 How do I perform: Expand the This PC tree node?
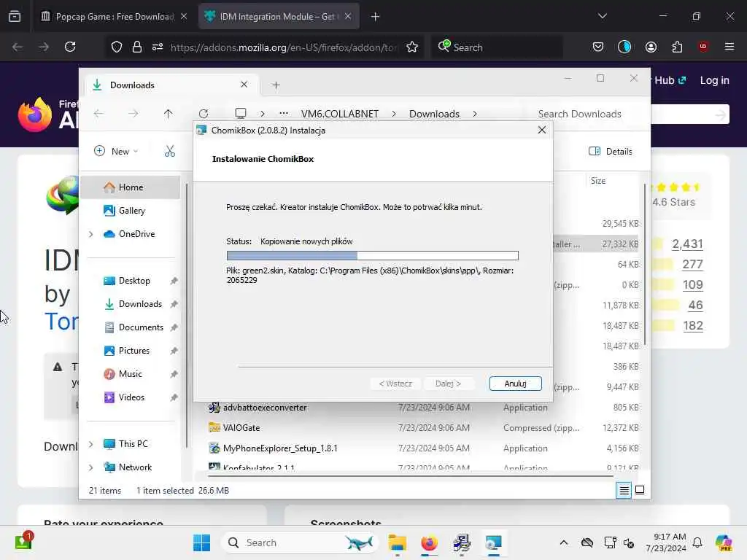(91, 444)
